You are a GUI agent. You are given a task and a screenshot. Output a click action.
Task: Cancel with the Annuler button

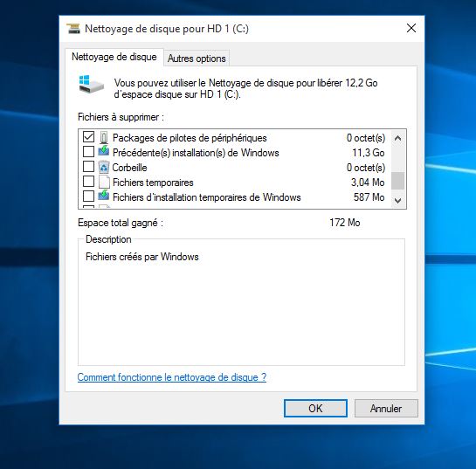pos(386,408)
